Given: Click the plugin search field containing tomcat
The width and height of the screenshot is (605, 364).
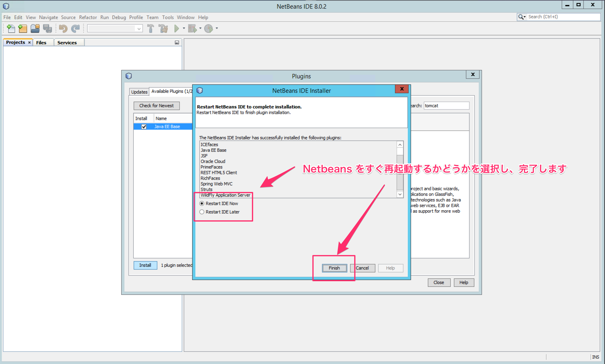Looking at the screenshot, I should point(446,105).
